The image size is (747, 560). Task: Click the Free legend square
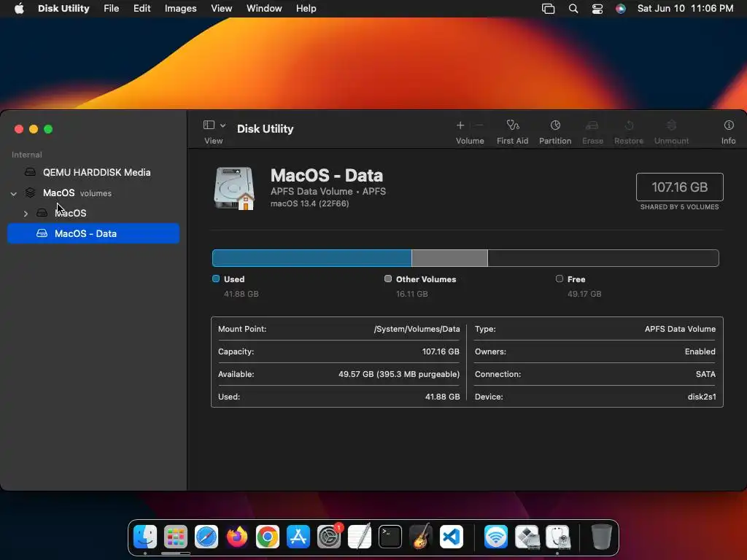click(560, 279)
